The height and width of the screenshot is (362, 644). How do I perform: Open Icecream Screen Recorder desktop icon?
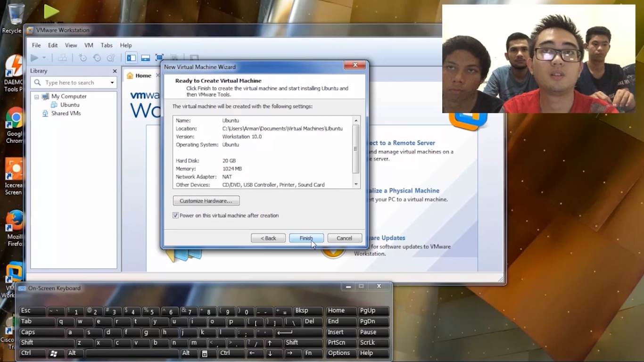click(14, 177)
